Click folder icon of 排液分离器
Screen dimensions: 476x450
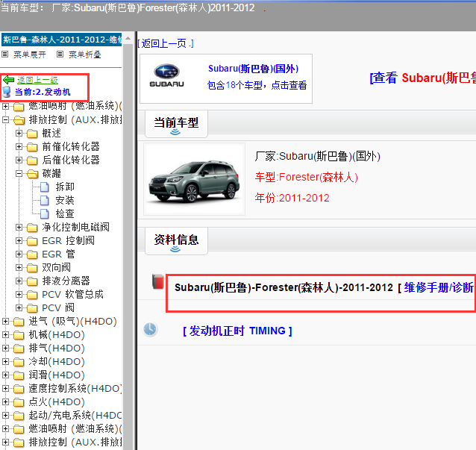pos(32,281)
